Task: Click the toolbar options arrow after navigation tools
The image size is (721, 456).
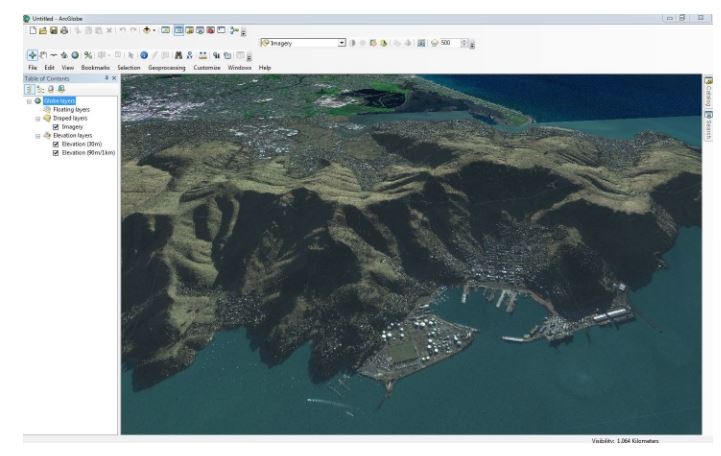Action: [x=249, y=57]
